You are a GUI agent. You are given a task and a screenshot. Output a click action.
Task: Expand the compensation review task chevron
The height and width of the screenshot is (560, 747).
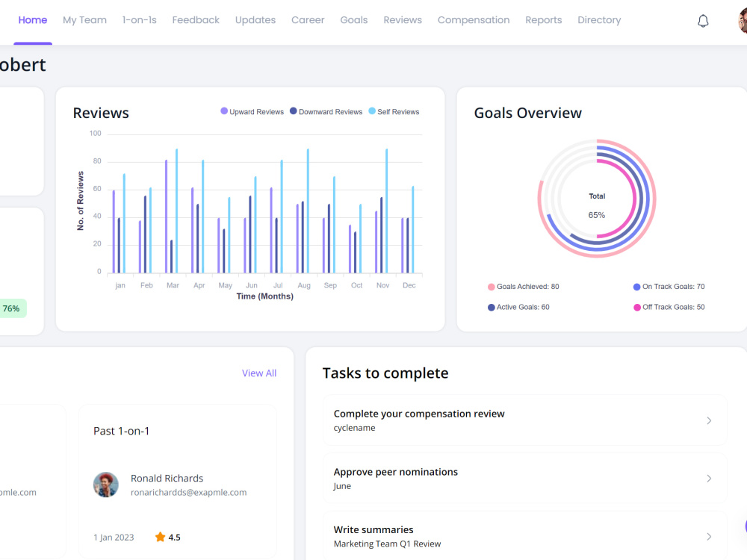709,420
